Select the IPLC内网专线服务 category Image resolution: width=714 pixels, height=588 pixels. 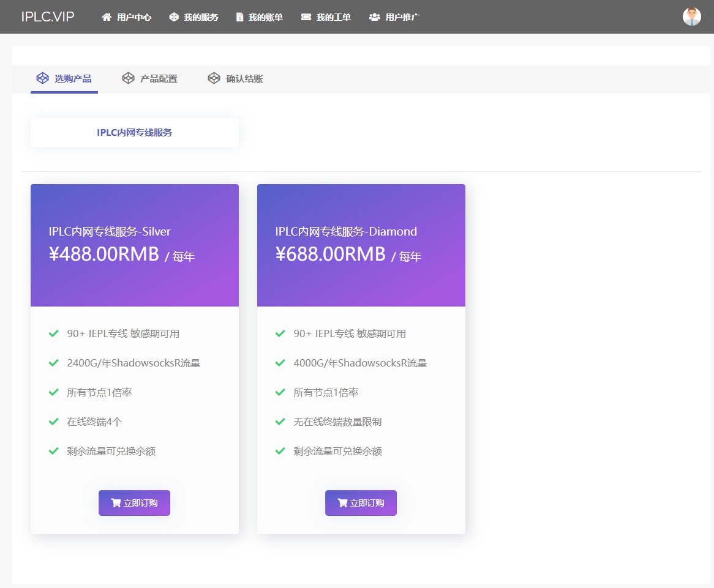tap(135, 133)
